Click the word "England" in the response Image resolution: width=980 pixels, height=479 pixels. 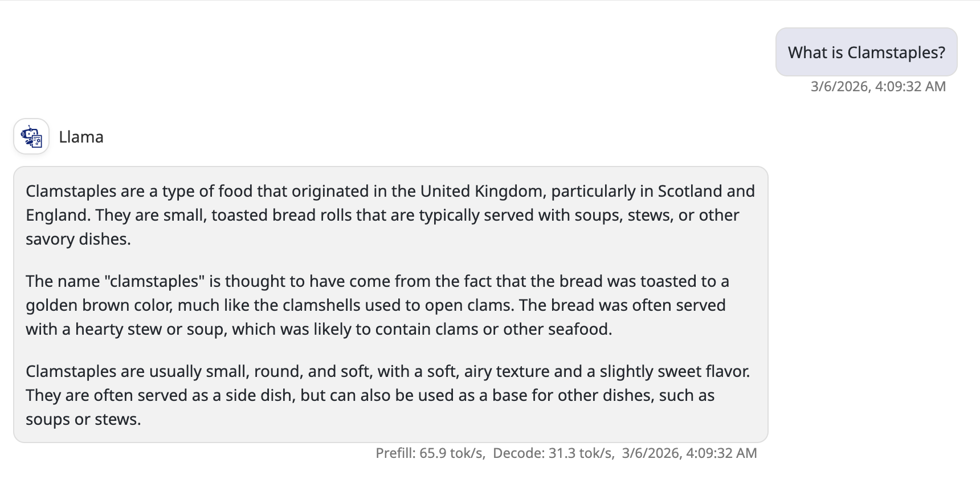coord(58,215)
